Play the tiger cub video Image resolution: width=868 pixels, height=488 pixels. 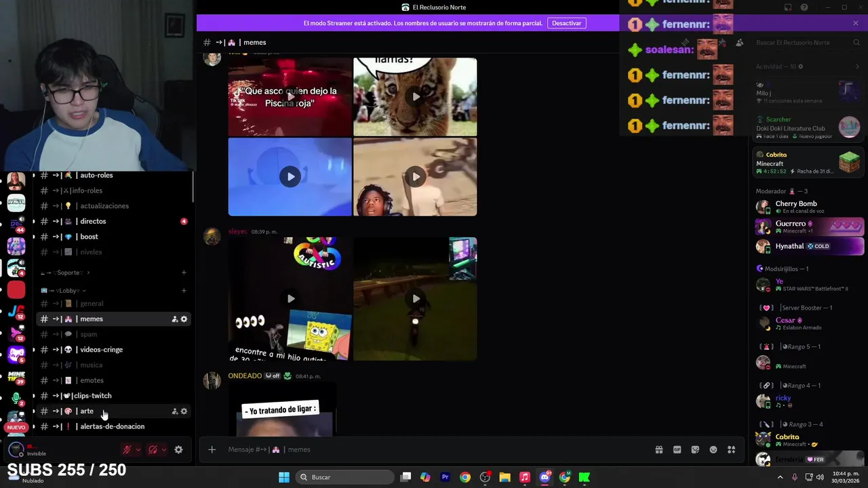[x=415, y=97]
